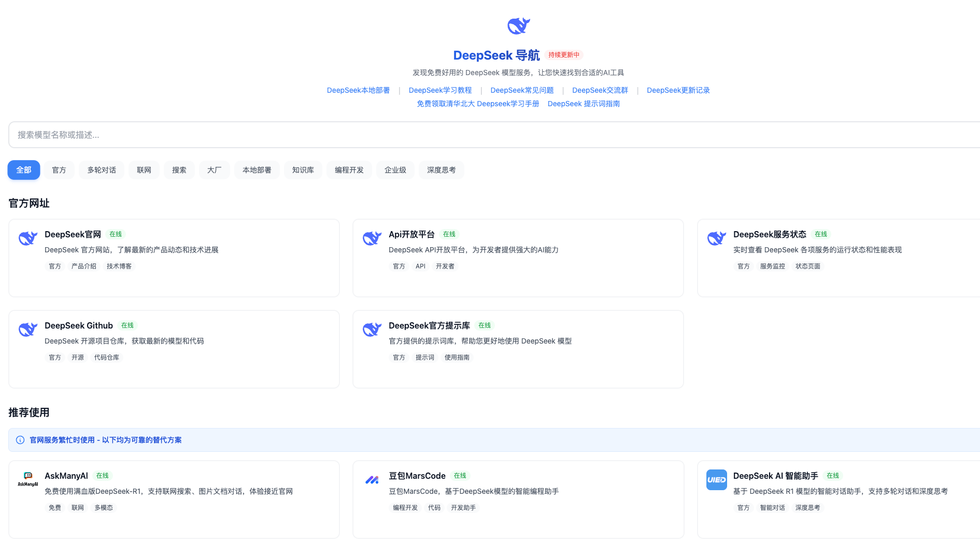Screen dimensions: 980x542
Task: Open the DeepSeek AI 智能助手 card title
Action: click(x=776, y=476)
